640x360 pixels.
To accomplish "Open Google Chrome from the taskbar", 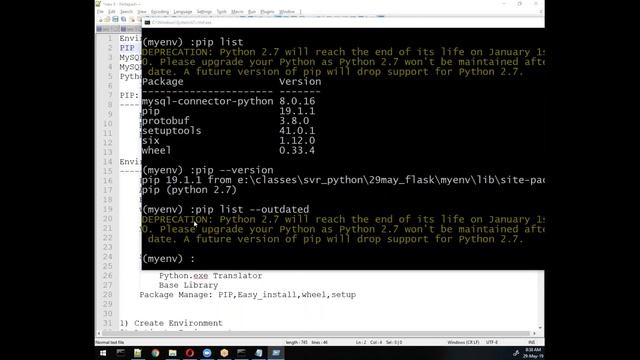I will [155, 353].
